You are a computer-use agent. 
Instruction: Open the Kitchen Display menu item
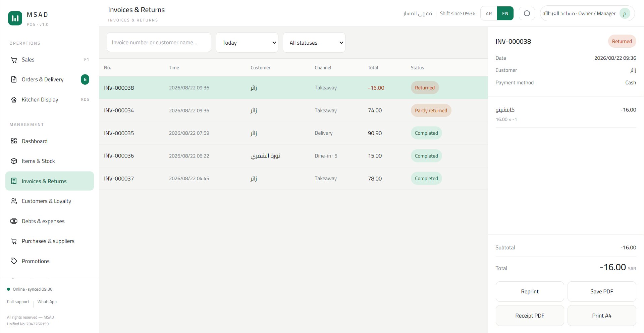point(50,100)
